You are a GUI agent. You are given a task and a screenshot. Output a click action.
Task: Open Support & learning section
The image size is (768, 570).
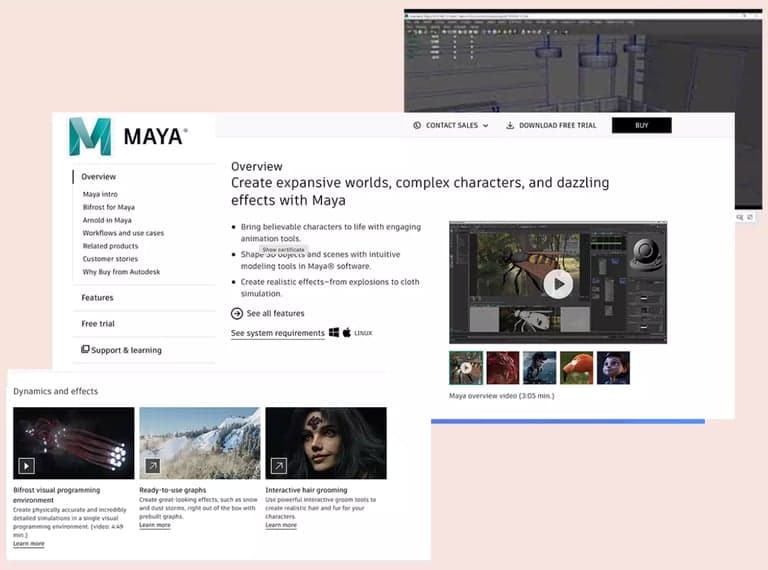(126, 350)
